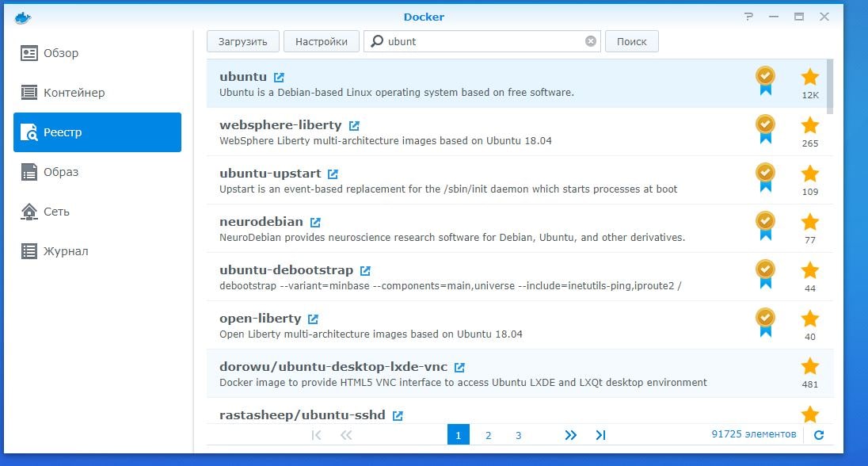
Task: Select the rastasheep/ubuntu-sshd image name
Action: (x=303, y=414)
